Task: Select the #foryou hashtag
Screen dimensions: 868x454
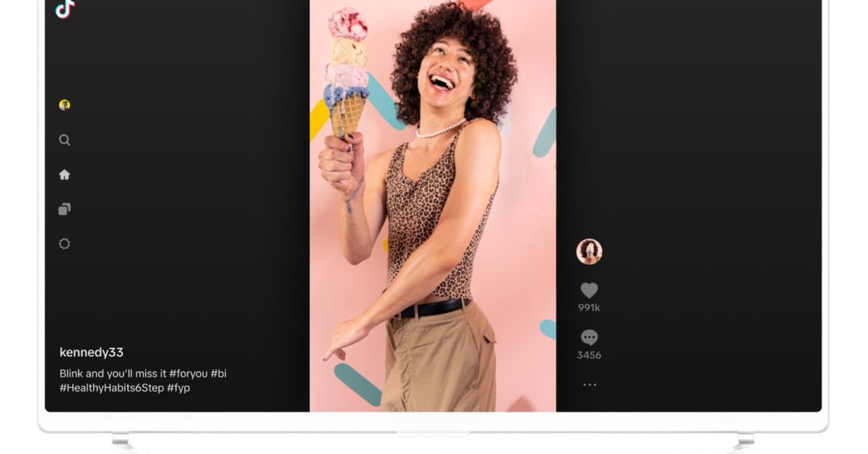Action: tap(188, 374)
